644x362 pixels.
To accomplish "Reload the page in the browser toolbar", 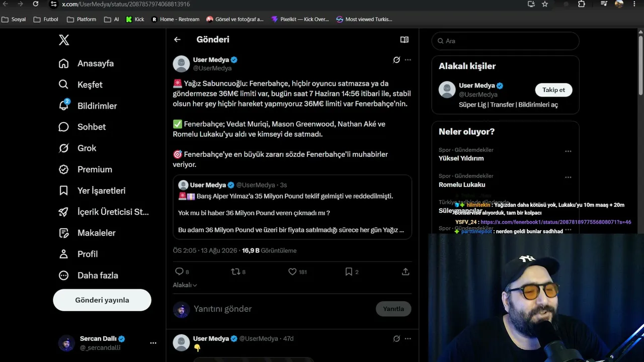I will [36, 4].
